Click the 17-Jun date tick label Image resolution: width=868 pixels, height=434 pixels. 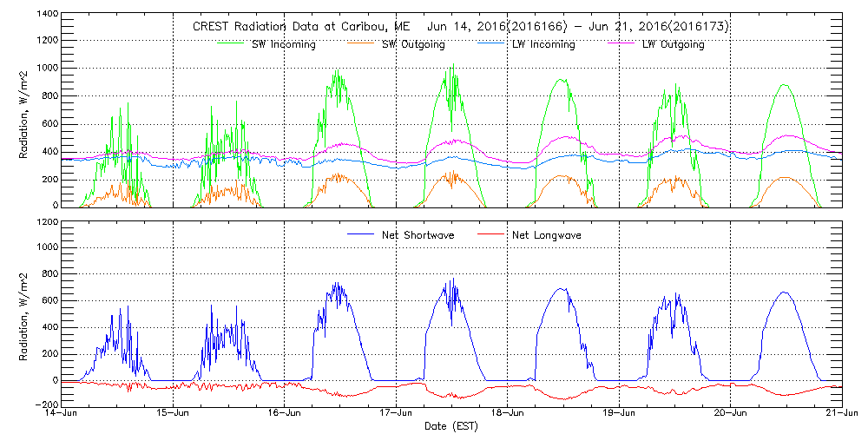pyautogui.click(x=396, y=415)
